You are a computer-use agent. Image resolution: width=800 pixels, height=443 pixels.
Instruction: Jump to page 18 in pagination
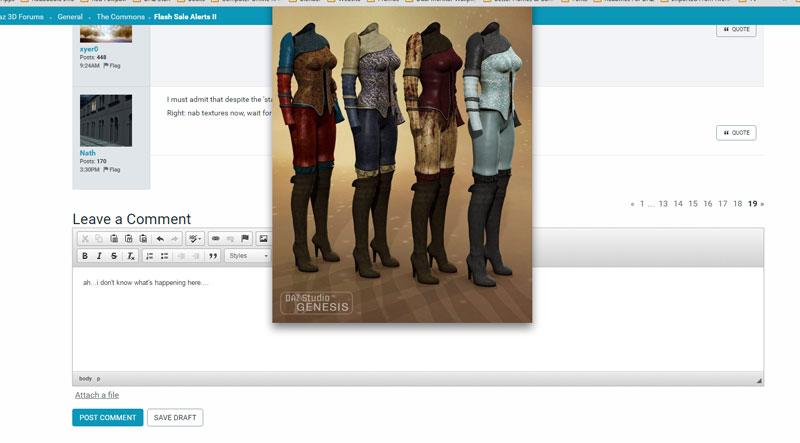737,204
